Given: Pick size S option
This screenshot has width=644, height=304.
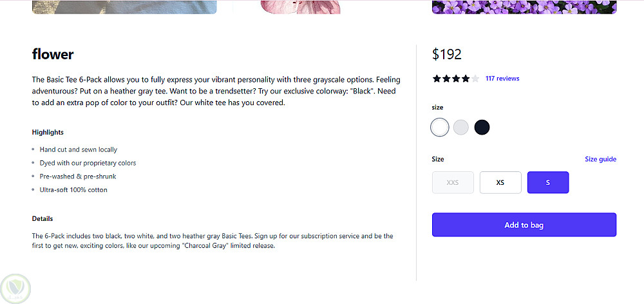Looking at the screenshot, I should (548, 182).
